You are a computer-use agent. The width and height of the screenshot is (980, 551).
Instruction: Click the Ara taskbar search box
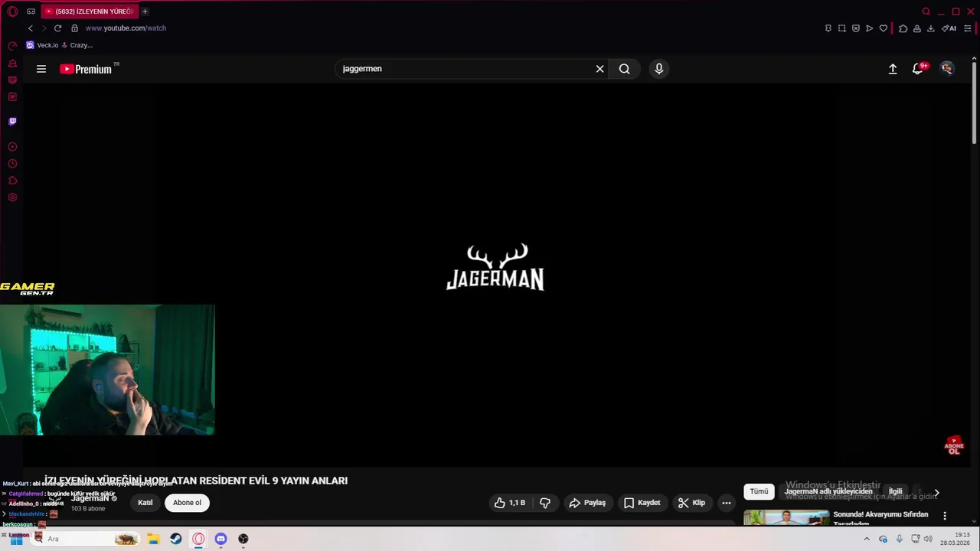pos(86,539)
